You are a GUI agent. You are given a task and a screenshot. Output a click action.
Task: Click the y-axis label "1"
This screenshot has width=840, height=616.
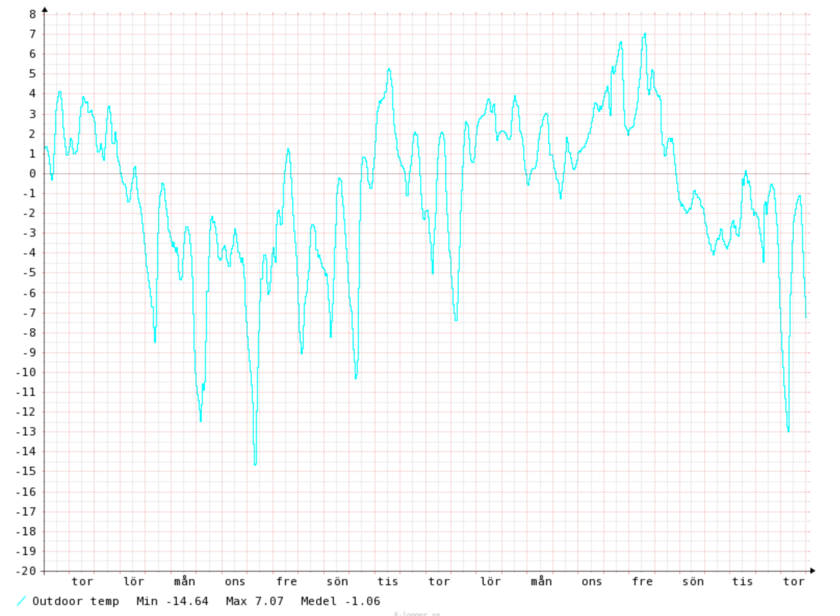(33, 153)
